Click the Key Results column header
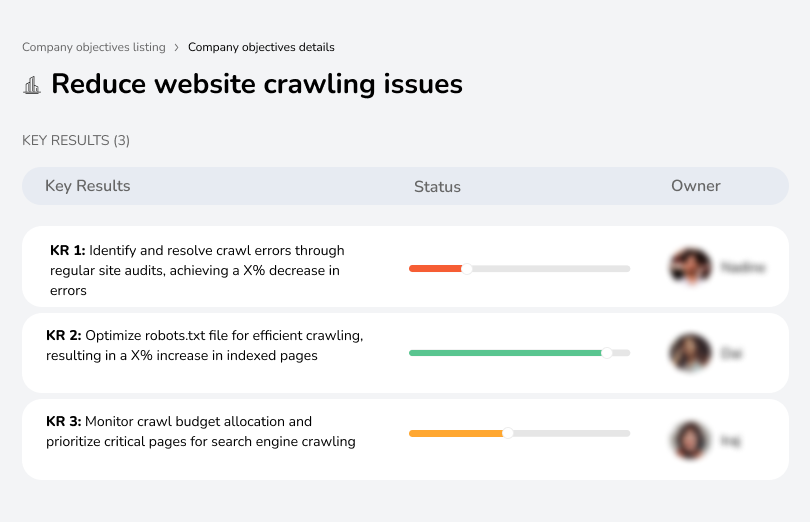810x522 pixels. (88, 186)
